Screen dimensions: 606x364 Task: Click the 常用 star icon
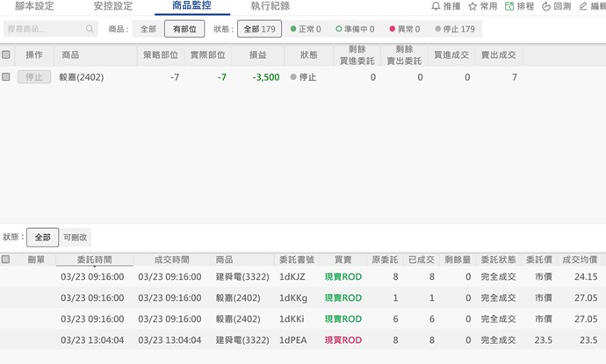click(473, 6)
